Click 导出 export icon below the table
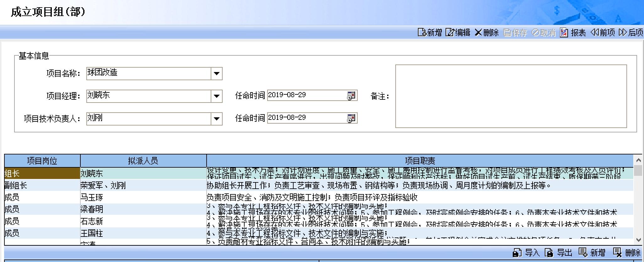Viewport: 644px width, 262px height. coord(549,253)
